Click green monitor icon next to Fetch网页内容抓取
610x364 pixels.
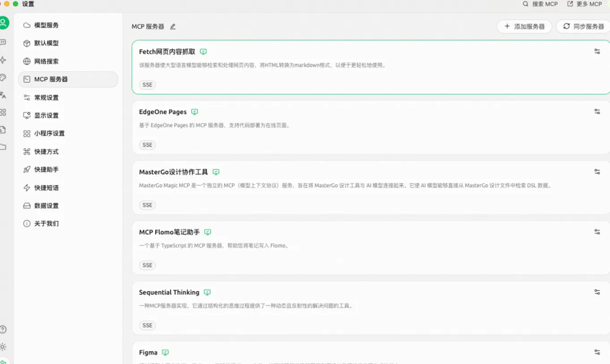tap(203, 52)
